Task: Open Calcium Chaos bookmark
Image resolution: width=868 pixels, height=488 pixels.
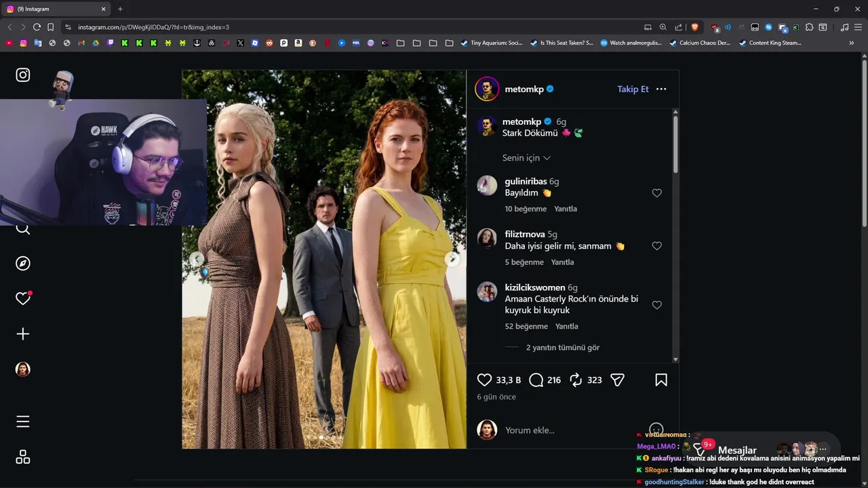Action: click(700, 43)
